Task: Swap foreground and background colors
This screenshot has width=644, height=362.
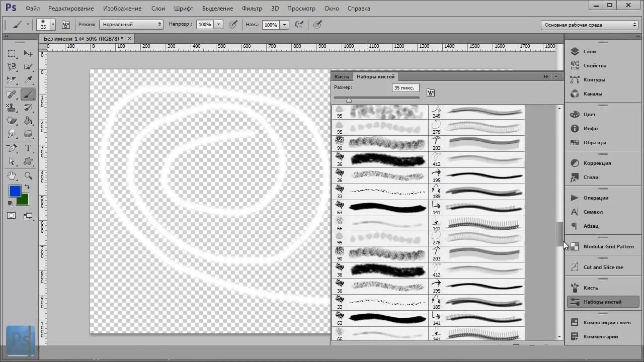Action: click(27, 187)
